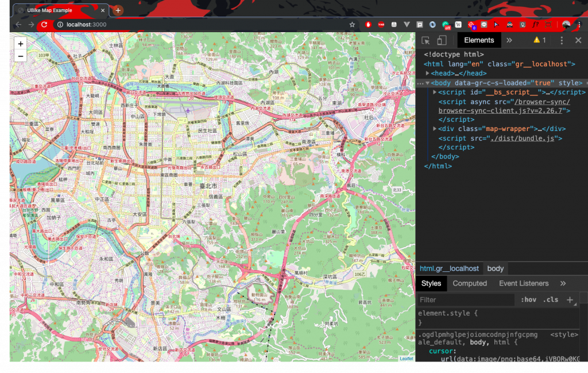The width and height of the screenshot is (588, 373).
Task: Open a new browser tab
Action: point(118,10)
